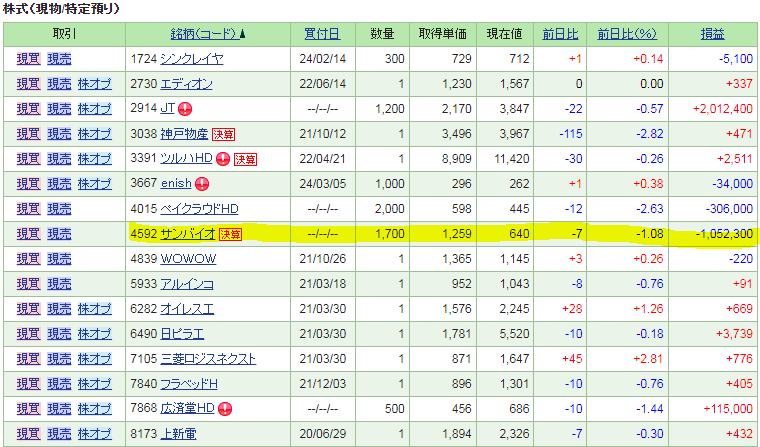The height and width of the screenshot is (447, 760).
Task: Open the ツルハHD stock link
Action: click(186, 159)
